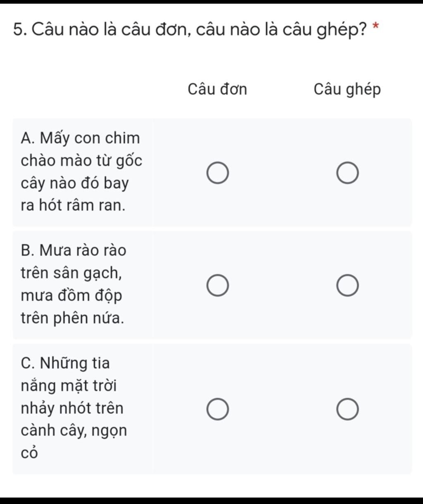Mark sentence A as Câu đơn
This screenshot has height=504, width=423.
click(218, 173)
